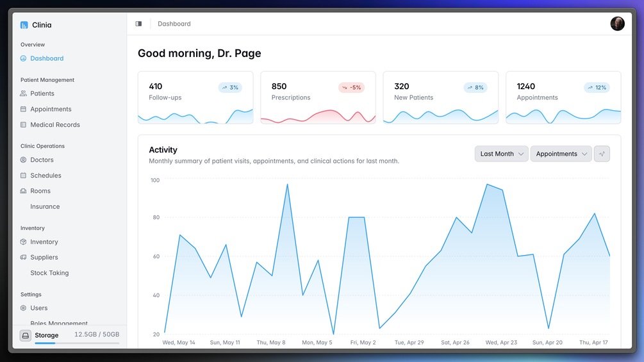
Task: Click the Rooms bed icon
Action: click(24, 191)
